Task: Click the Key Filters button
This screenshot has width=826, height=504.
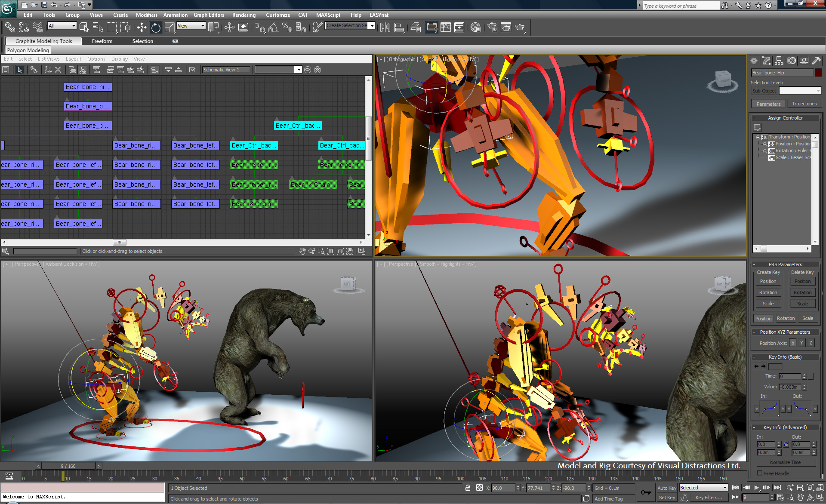Action: 709,498
